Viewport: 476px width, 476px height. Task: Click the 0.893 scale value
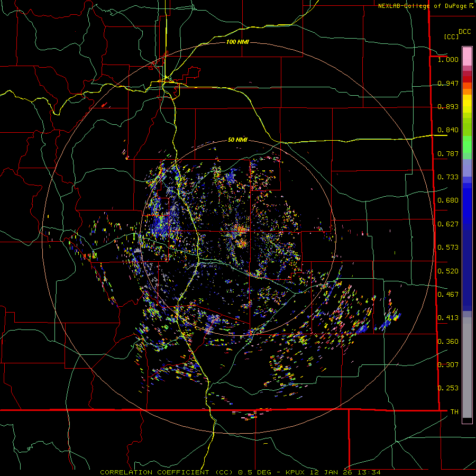pos(448,106)
